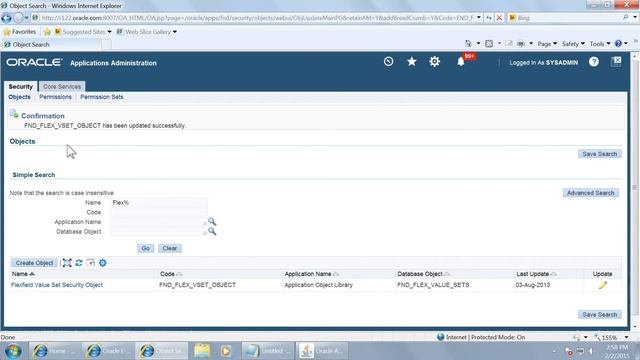Open the Oracle settings gear in header

click(x=435, y=62)
